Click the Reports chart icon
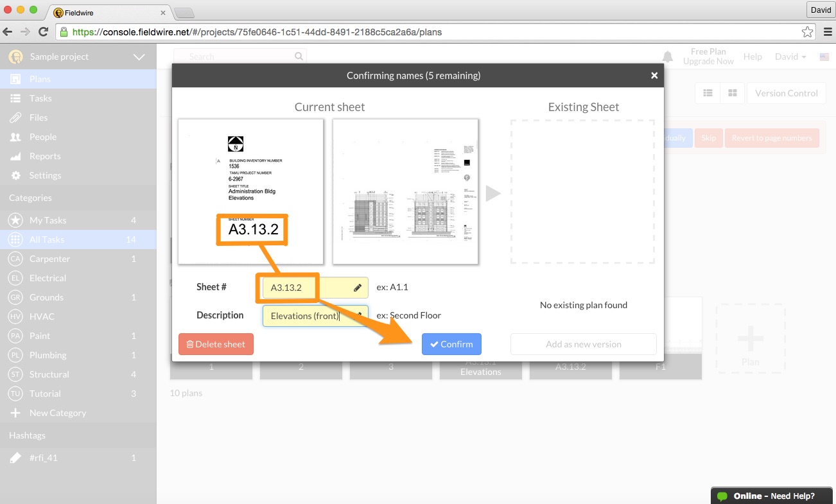The image size is (836, 504). click(x=16, y=156)
